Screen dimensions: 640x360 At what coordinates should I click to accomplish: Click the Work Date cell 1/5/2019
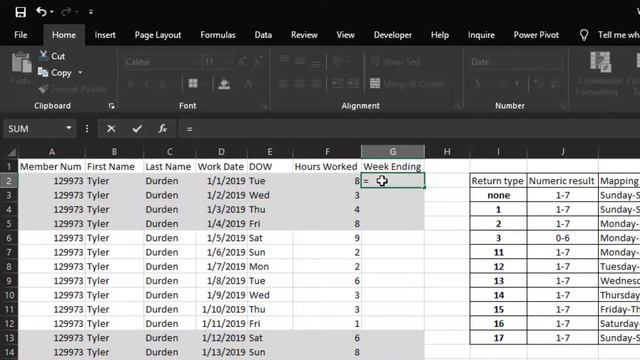pyautogui.click(x=222, y=238)
